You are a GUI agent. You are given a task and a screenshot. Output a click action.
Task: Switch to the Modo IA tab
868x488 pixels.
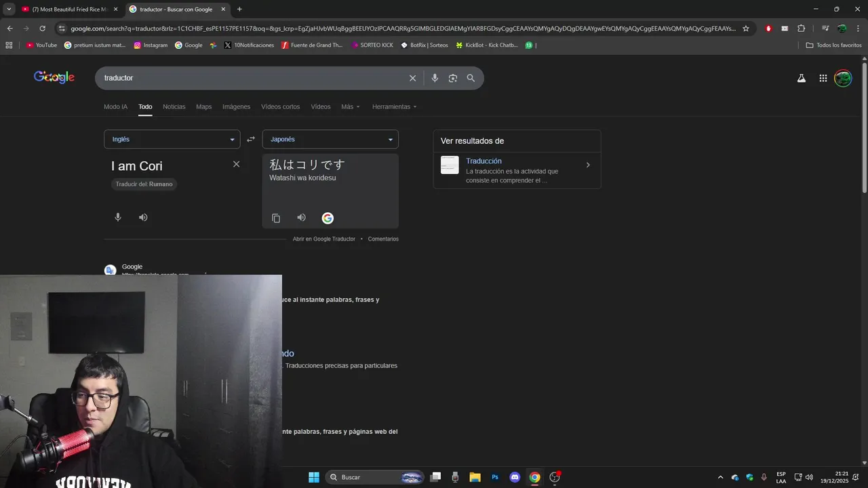point(115,106)
